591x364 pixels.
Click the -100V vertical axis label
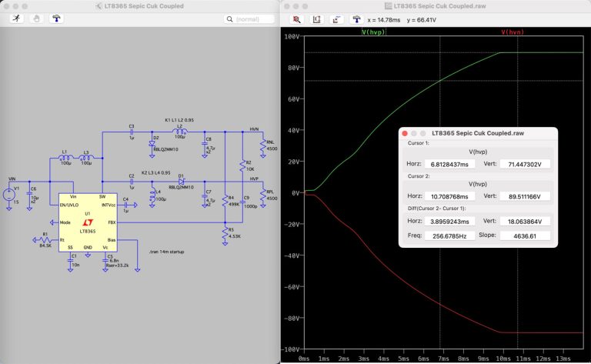pyautogui.click(x=291, y=349)
